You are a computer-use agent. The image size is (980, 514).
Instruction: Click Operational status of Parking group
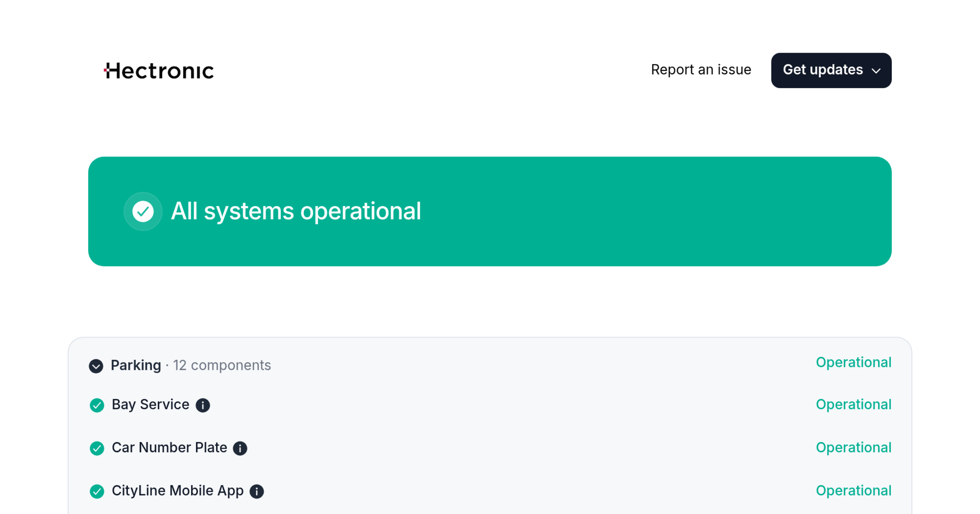click(x=853, y=363)
